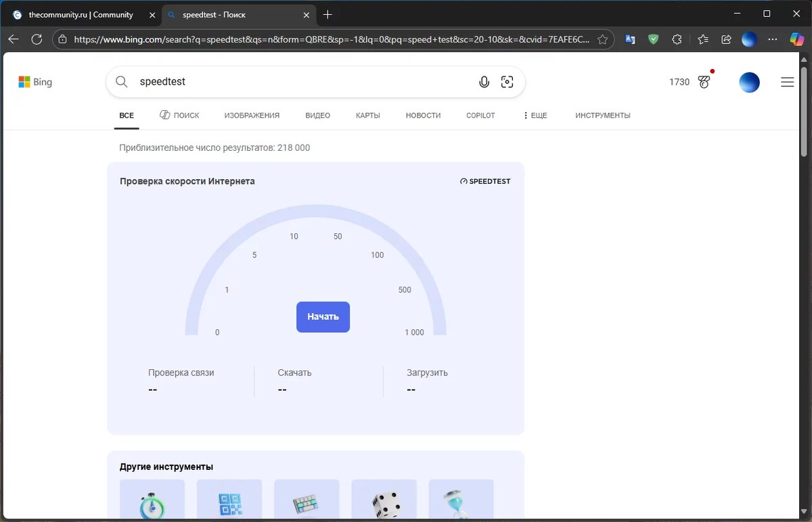This screenshot has width=812, height=522.
Task: Open Bing account avatar
Action: point(749,82)
